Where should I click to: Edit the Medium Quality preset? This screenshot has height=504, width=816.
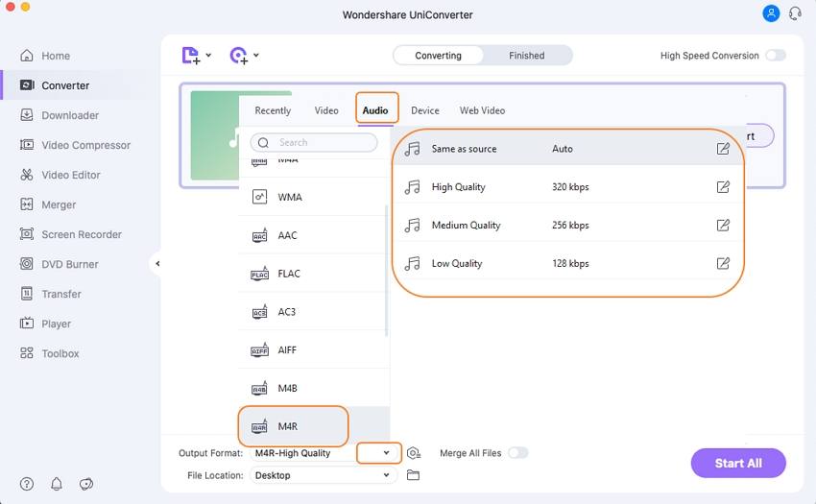(723, 225)
